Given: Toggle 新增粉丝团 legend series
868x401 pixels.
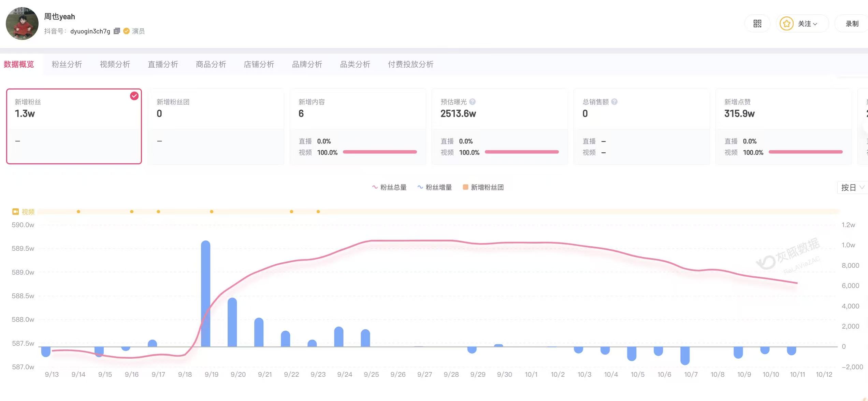Looking at the screenshot, I should [483, 187].
